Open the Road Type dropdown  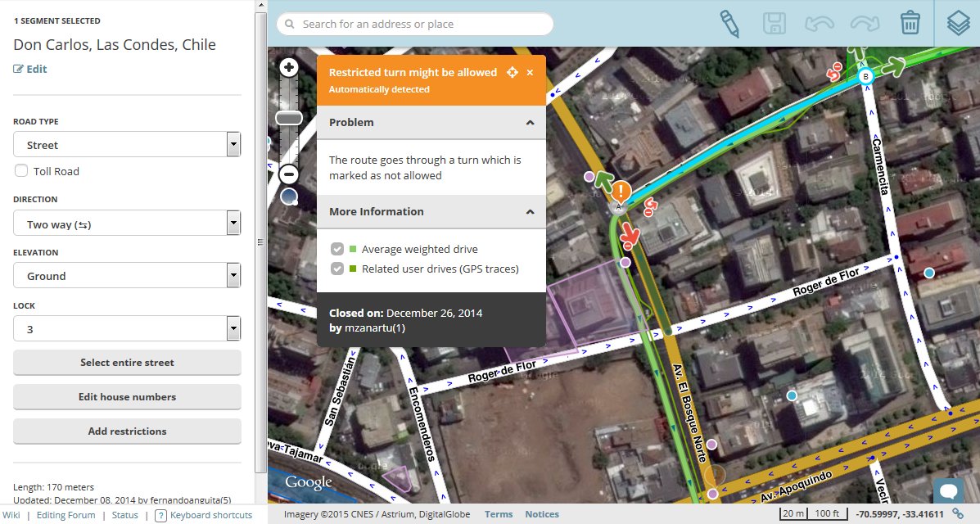[x=127, y=144]
